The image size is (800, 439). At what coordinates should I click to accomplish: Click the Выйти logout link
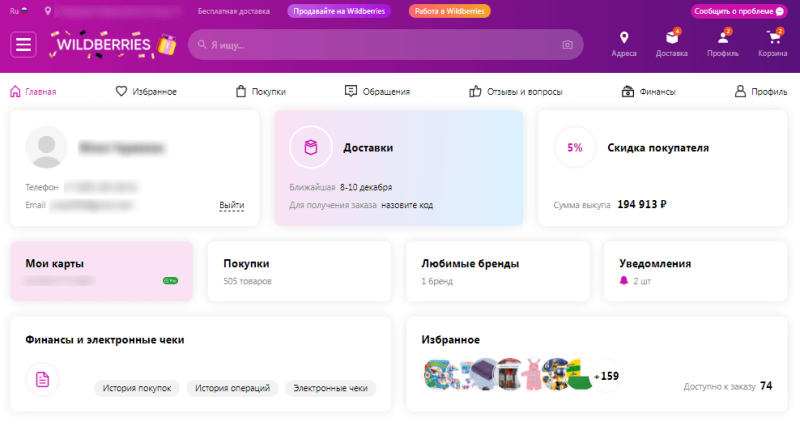click(232, 205)
